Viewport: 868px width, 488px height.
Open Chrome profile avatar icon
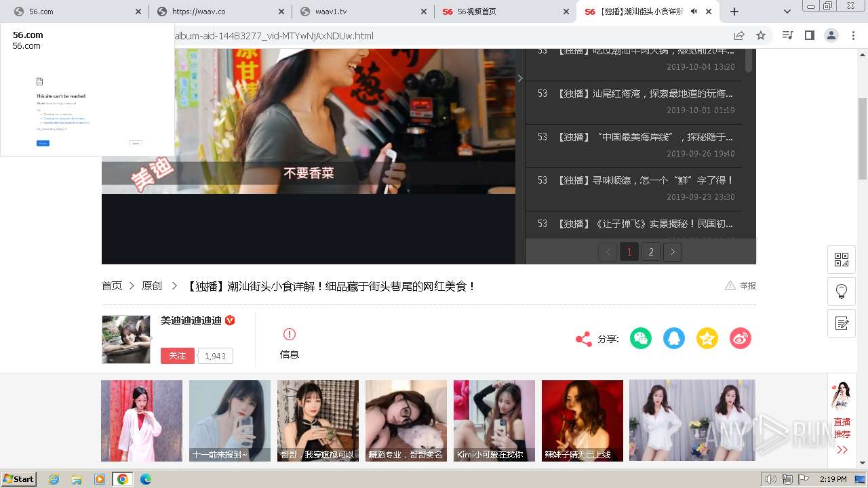click(x=831, y=35)
